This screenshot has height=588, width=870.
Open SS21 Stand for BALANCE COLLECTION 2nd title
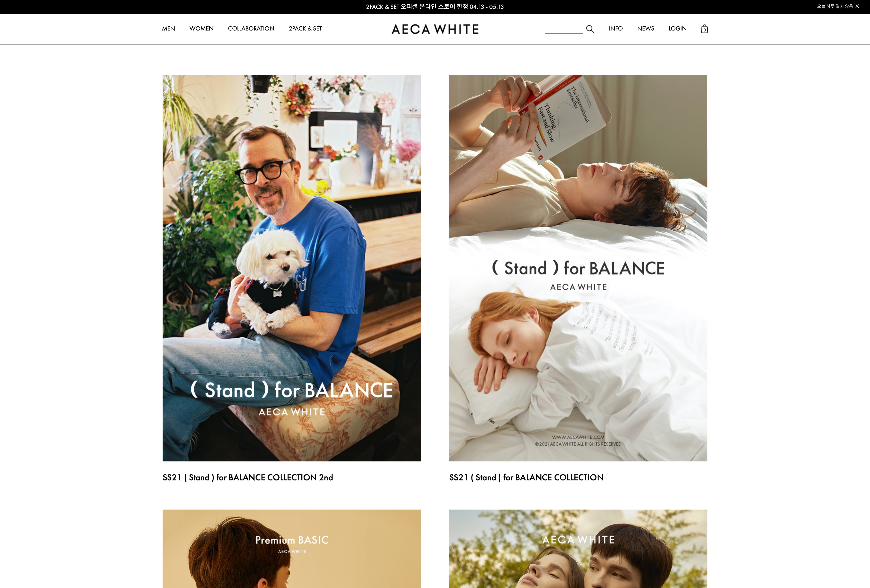click(x=248, y=477)
